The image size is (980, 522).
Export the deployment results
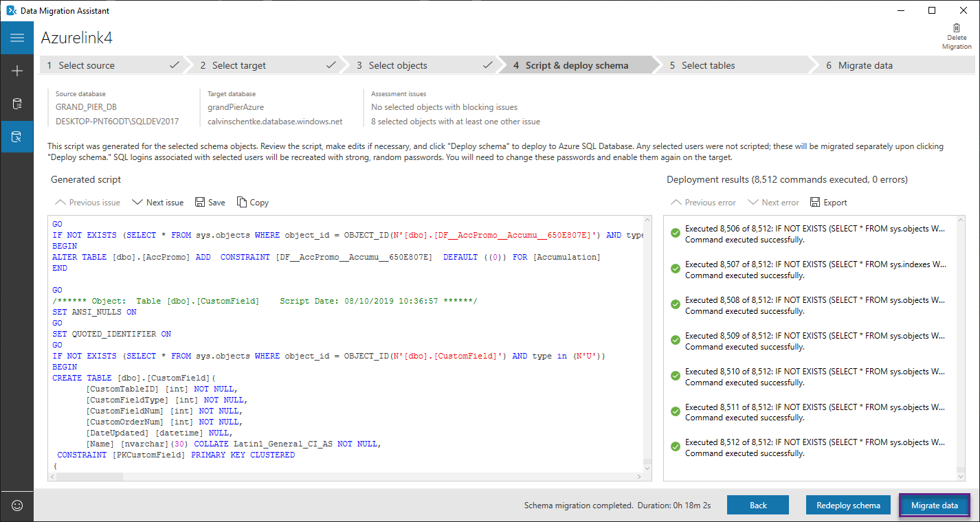829,203
